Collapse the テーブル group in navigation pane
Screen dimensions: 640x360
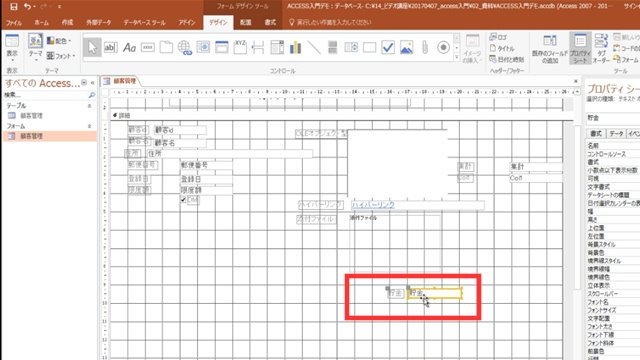point(89,106)
